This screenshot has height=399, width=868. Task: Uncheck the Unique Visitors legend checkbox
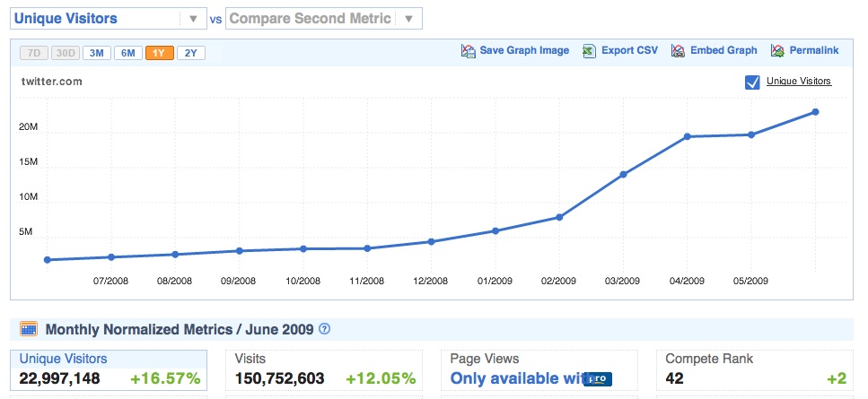752,82
